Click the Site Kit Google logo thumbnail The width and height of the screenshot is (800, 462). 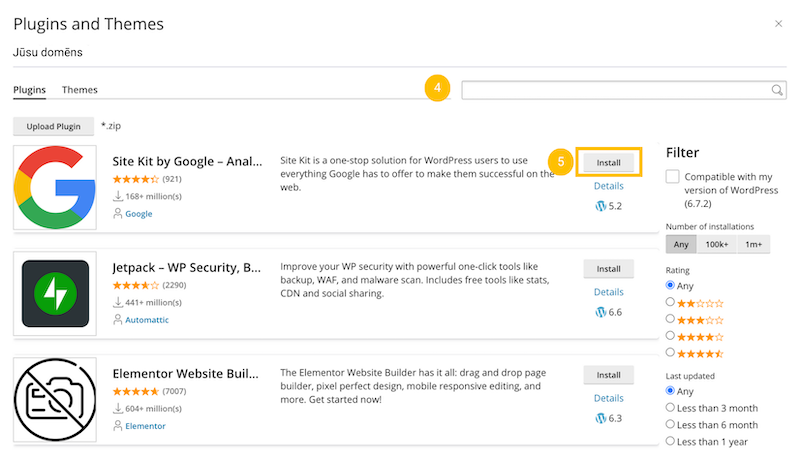55,187
